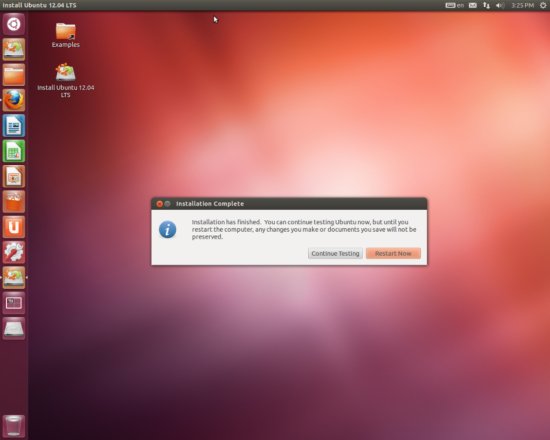Click the Continue Testing button
Image resolution: width=550 pixels, height=440 pixels.
[335, 253]
